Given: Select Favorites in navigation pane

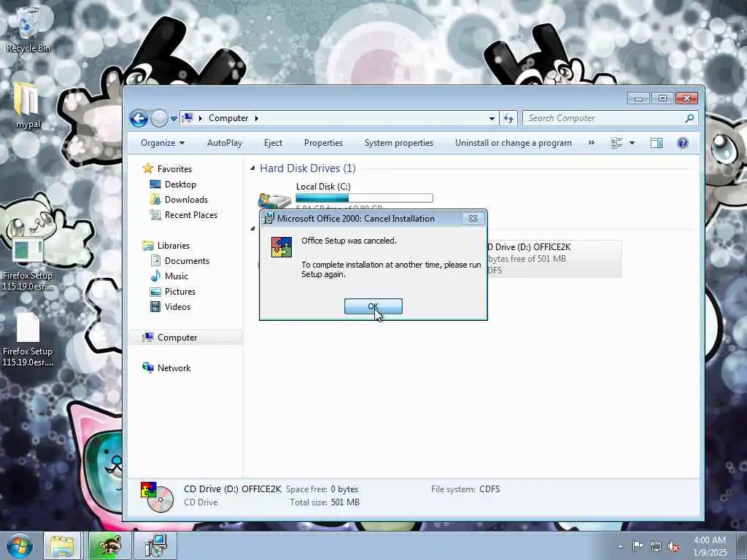Looking at the screenshot, I should (174, 169).
